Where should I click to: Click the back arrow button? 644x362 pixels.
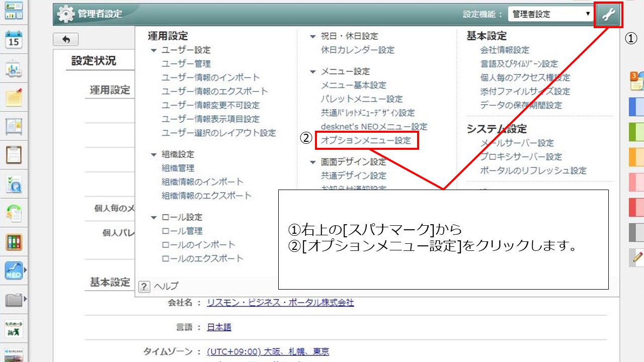click(65, 40)
